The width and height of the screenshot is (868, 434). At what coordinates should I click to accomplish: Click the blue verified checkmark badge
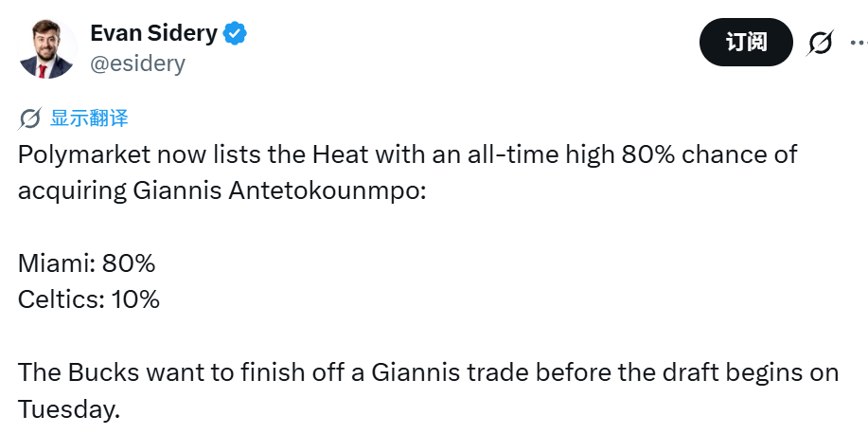236,34
